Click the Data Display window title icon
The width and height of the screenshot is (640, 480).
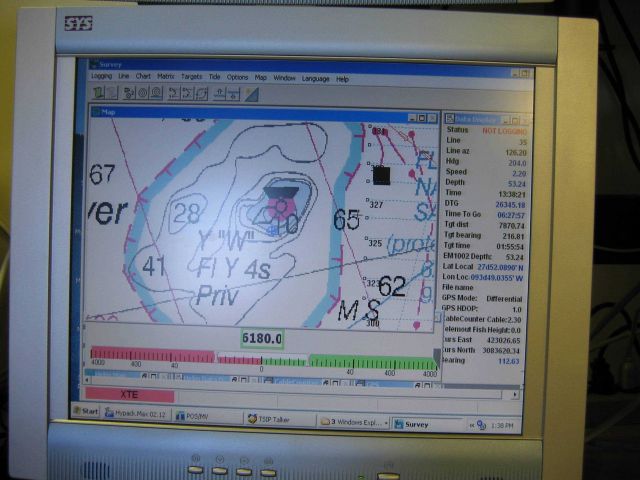(x=450, y=119)
